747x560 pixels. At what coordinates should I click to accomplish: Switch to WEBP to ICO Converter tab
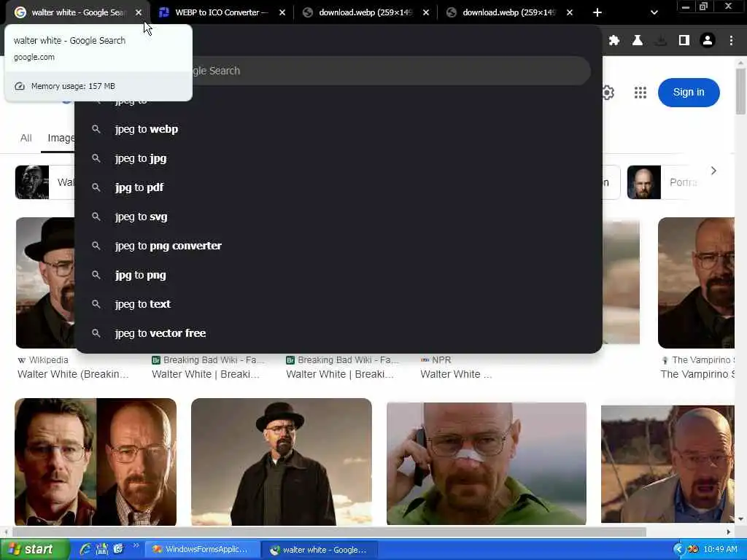(222, 12)
